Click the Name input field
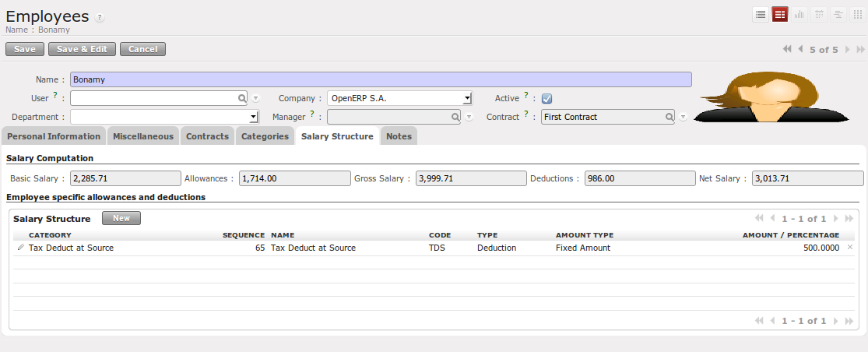This screenshot has height=352, width=868. point(381,79)
